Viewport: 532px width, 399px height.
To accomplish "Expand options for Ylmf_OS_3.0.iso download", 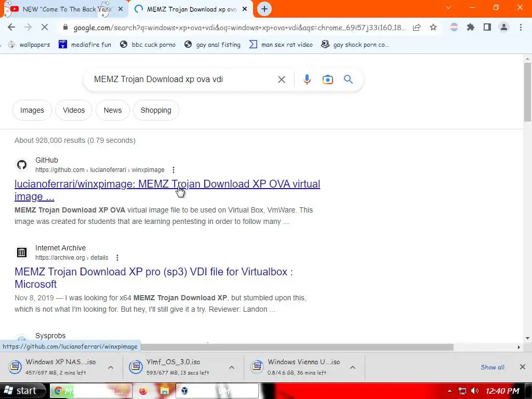I will tap(232, 367).
